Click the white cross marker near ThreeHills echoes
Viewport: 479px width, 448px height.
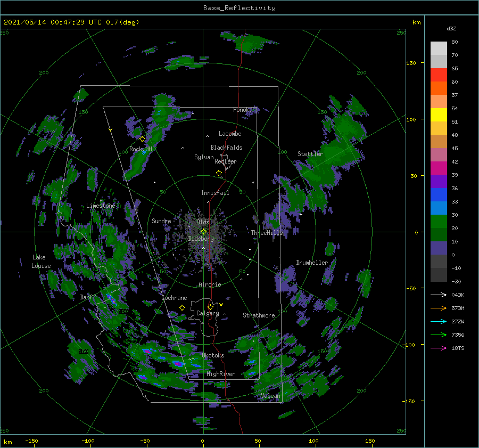pyautogui.click(x=301, y=214)
